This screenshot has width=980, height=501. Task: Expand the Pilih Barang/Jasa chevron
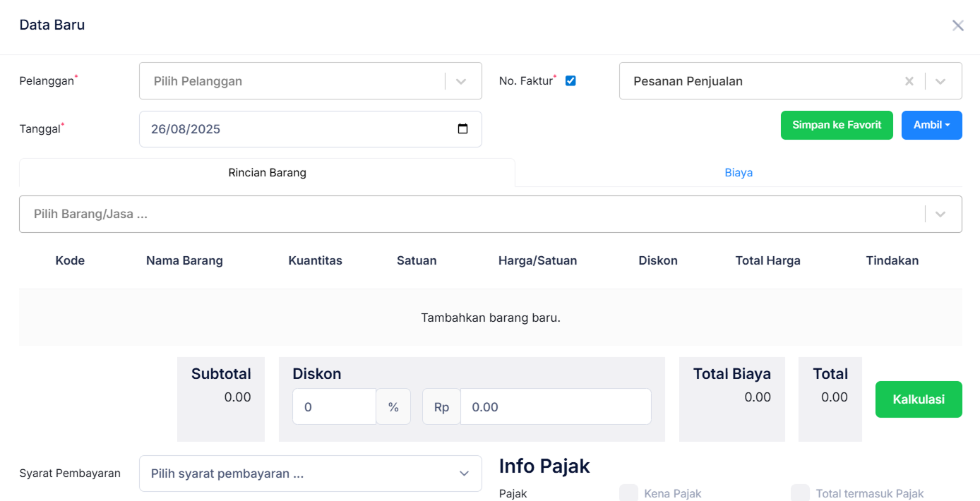(941, 213)
